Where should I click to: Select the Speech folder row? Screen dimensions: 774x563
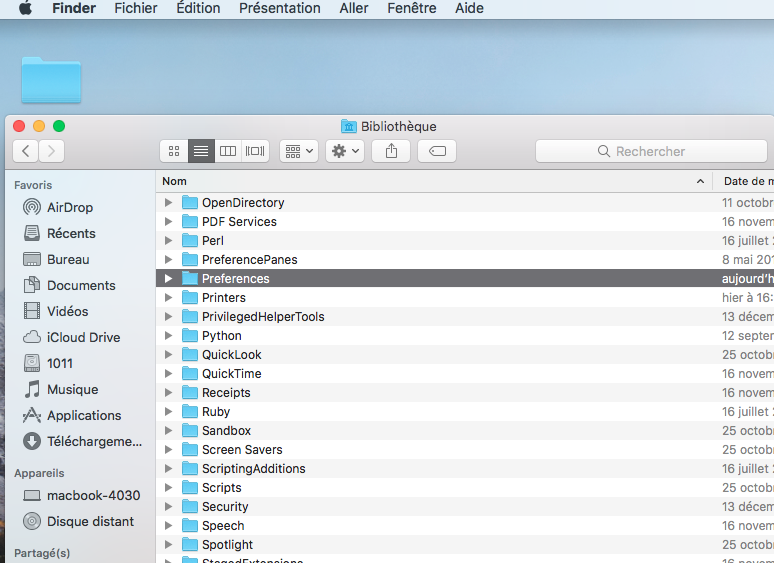tap(465, 525)
